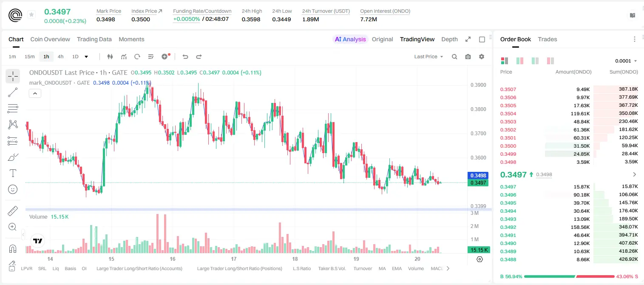Click the AI Analysis button
Screen dimensions: 644x285
tap(350, 39)
